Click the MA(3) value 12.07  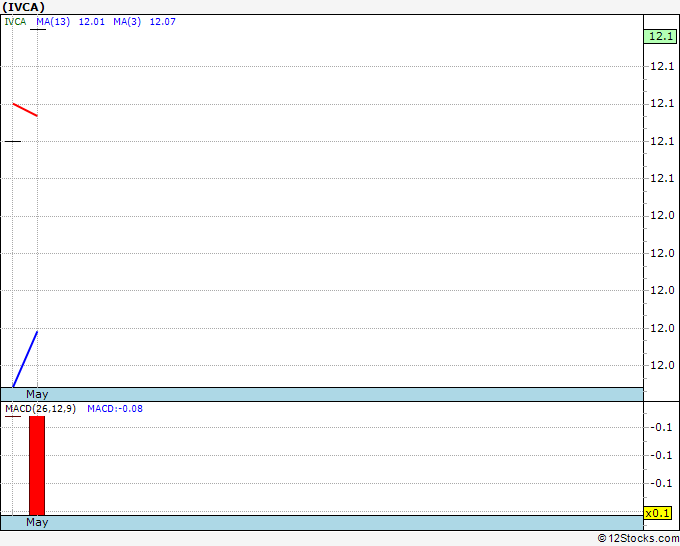point(163,22)
